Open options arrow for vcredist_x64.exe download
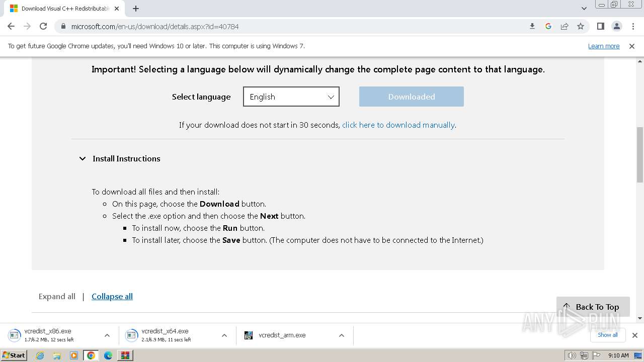This screenshot has height=362, width=644. point(224,335)
